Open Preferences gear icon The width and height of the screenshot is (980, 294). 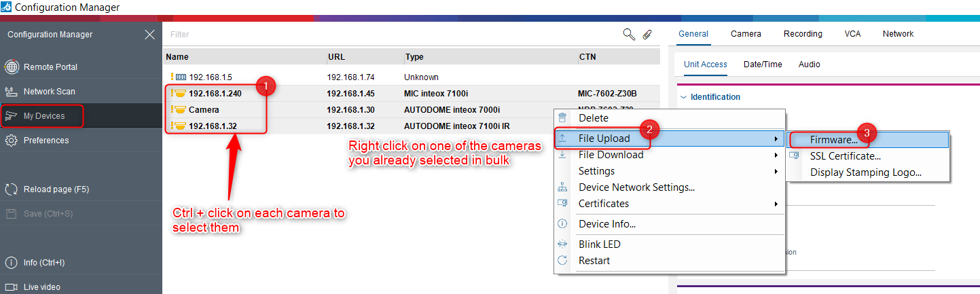(x=12, y=141)
